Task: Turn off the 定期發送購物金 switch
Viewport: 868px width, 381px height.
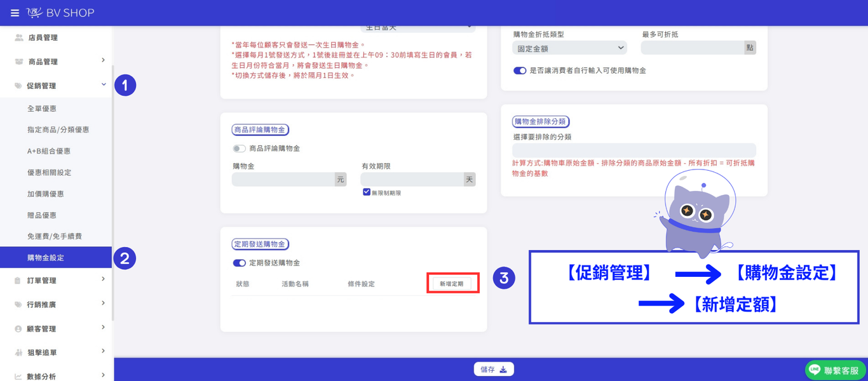Action: click(x=239, y=263)
